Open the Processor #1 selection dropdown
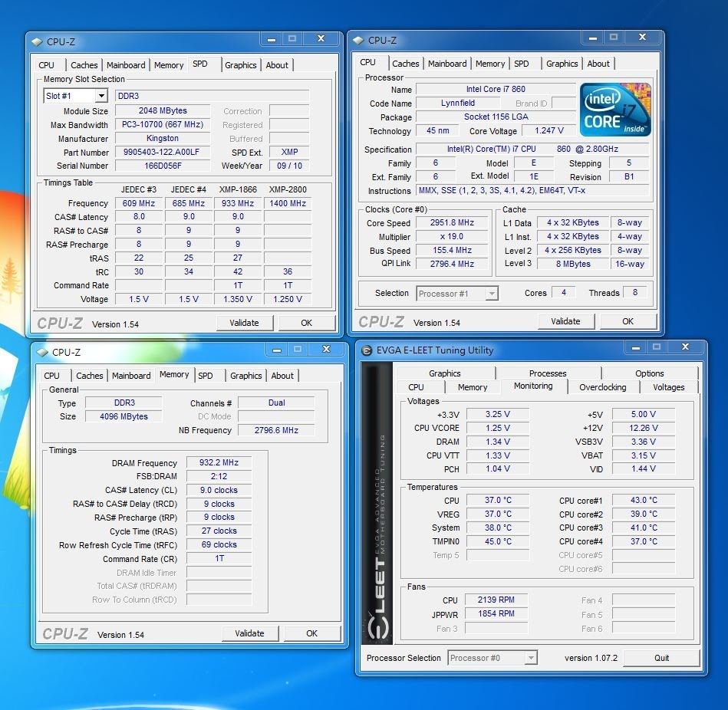The height and width of the screenshot is (710, 728). coord(491,294)
